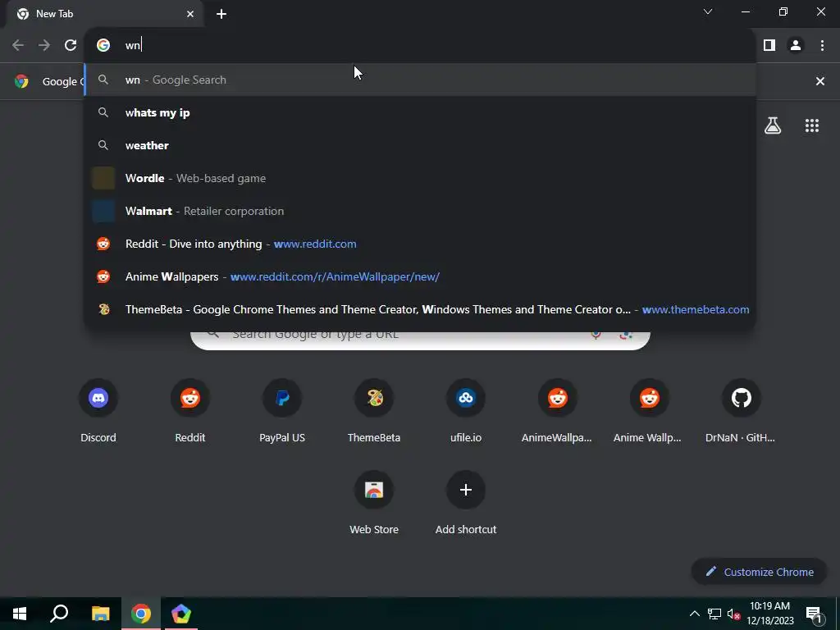Open the AnimeWallpa... shortcut tile
The image size is (840, 630).
[x=557, y=412]
